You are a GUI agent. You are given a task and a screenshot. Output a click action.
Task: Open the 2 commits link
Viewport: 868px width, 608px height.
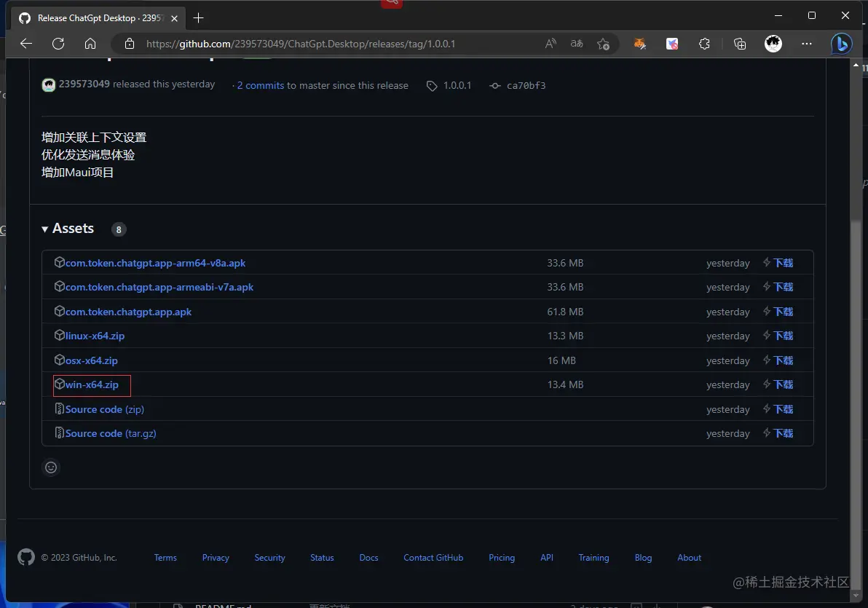click(260, 85)
